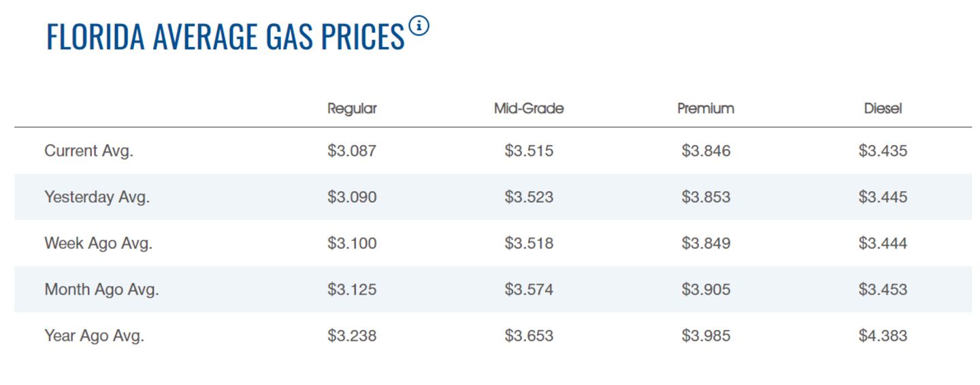The image size is (980, 385).
Task: Click current premium price $3.846
Action: (x=706, y=151)
